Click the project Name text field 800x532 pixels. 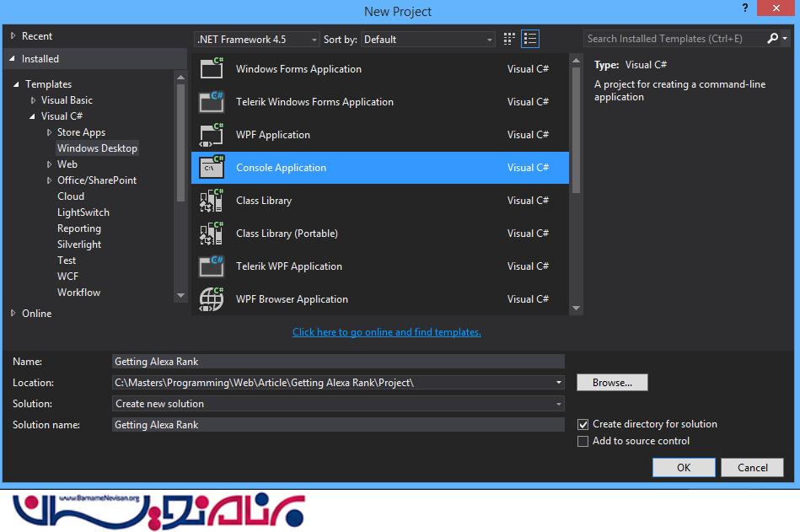338,362
